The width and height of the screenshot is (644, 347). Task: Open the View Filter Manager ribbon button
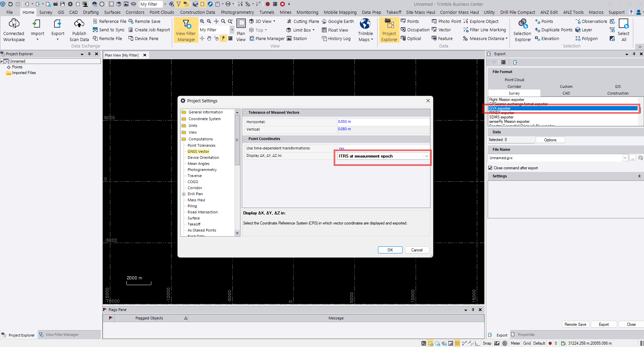186,30
